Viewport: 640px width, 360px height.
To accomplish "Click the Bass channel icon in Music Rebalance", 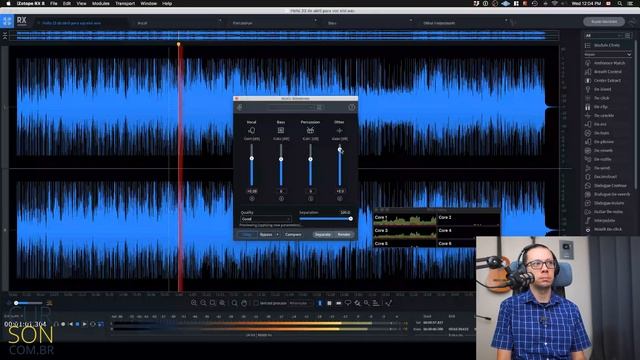I will tap(281, 131).
